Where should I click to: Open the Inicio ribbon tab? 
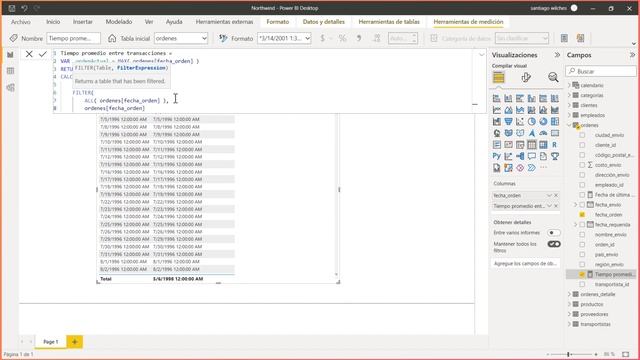point(53,22)
